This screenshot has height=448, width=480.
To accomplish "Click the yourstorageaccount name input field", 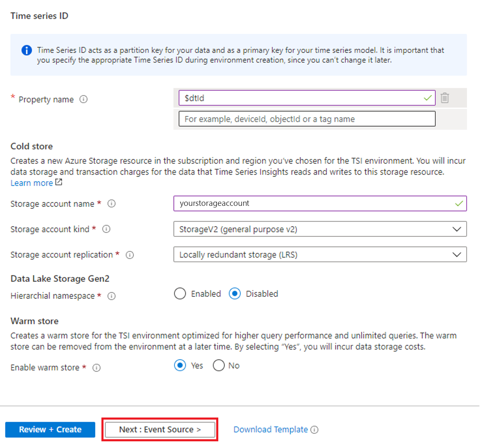I will pyautogui.click(x=320, y=204).
